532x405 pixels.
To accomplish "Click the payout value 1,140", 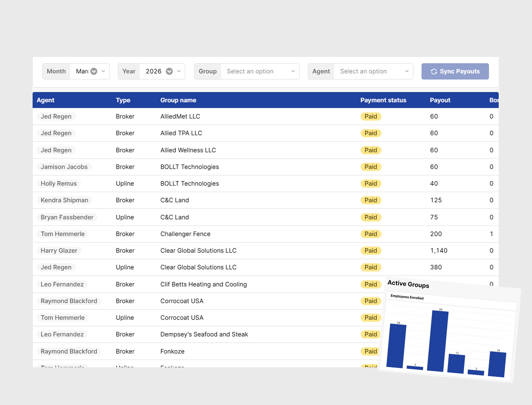I will (439, 250).
